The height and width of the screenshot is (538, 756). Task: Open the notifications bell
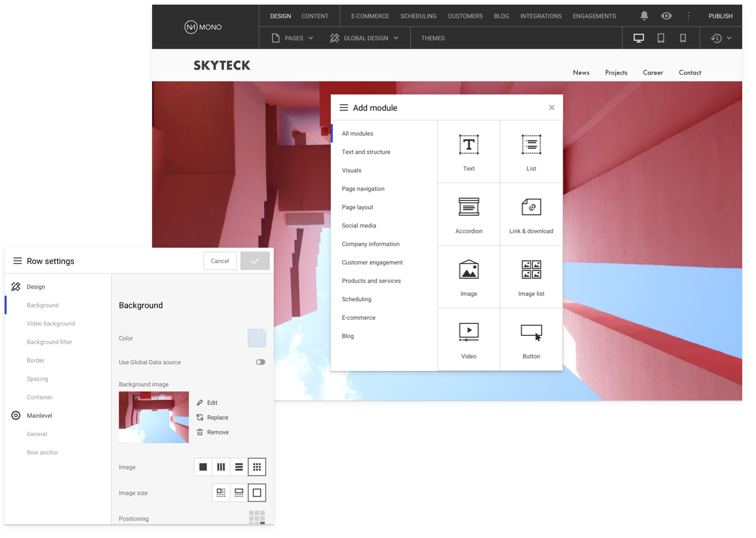coord(644,16)
